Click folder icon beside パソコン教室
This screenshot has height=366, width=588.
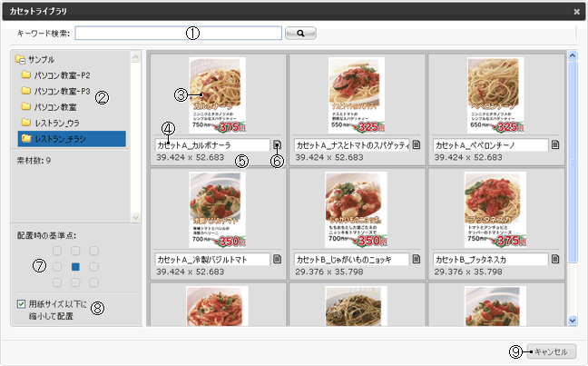click(26, 106)
